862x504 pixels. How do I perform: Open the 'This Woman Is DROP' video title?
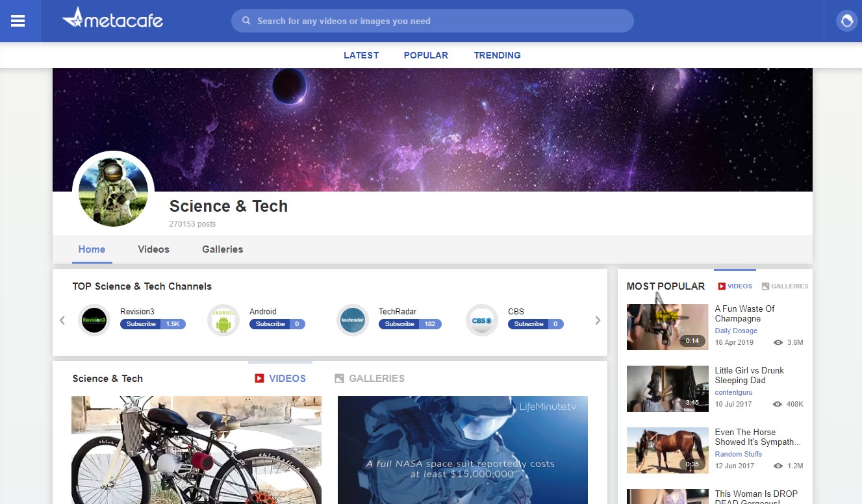tap(757, 497)
